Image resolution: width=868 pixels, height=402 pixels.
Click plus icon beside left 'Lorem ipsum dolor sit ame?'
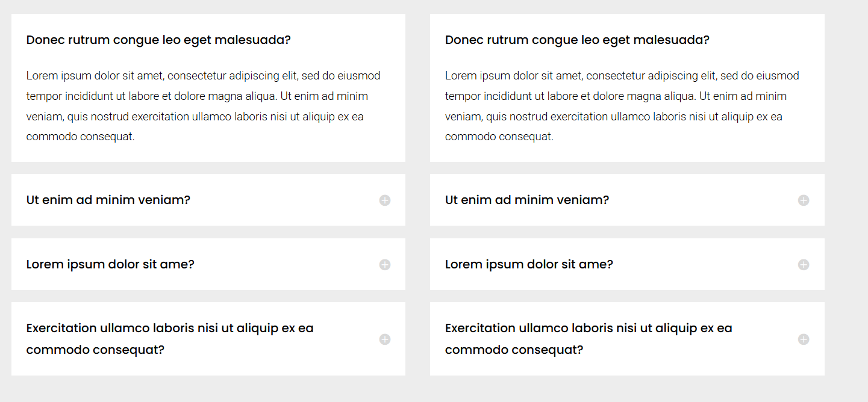click(x=385, y=265)
